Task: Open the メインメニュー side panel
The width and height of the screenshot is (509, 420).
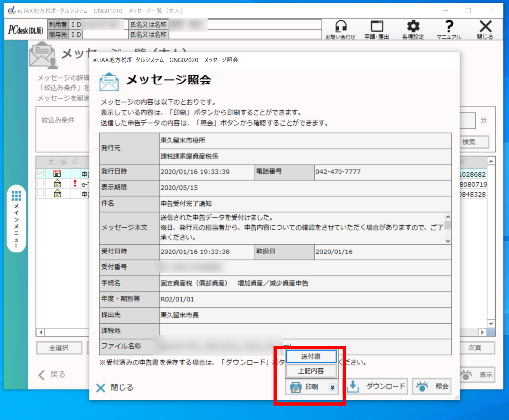Action: [x=16, y=219]
